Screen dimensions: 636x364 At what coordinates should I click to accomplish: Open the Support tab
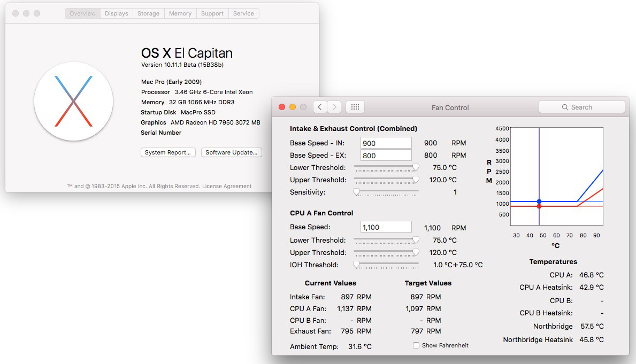212,13
